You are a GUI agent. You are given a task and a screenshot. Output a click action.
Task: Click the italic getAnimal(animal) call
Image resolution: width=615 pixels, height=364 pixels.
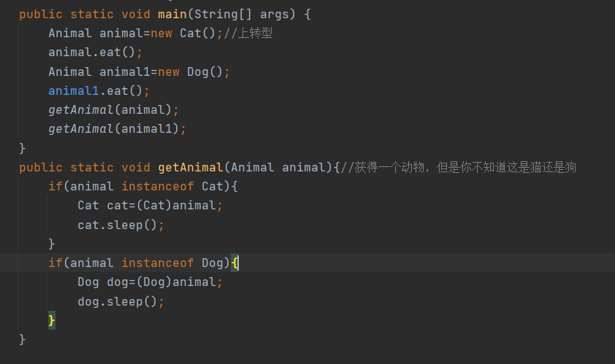point(110,109)
